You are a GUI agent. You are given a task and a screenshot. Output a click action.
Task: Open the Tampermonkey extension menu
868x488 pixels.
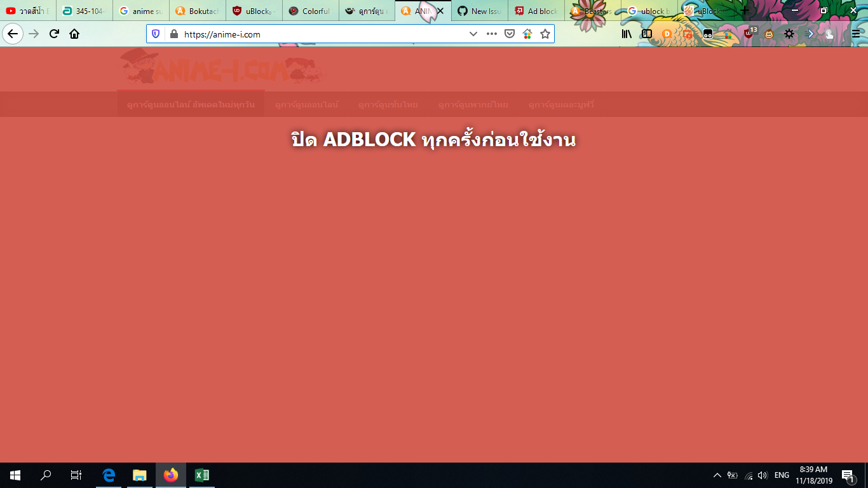tap(708, 34)
